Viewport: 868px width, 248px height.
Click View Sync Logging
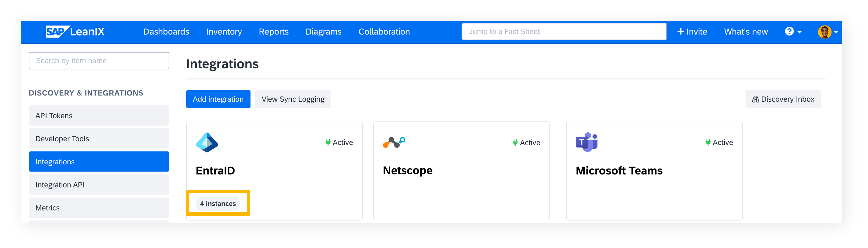tap(293, 99)
